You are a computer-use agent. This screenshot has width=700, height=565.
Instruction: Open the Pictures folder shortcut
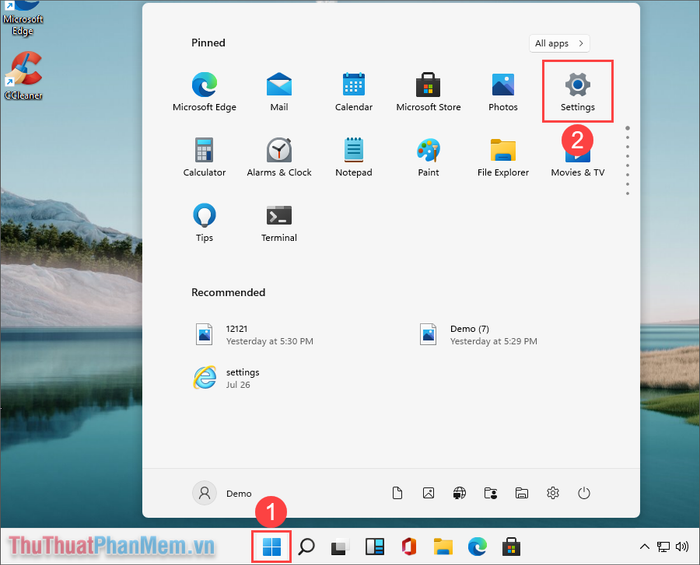tap(429, 493)
